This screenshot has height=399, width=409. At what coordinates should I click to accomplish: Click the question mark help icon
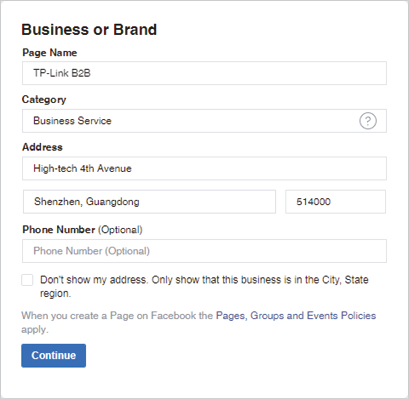point(368,121)
